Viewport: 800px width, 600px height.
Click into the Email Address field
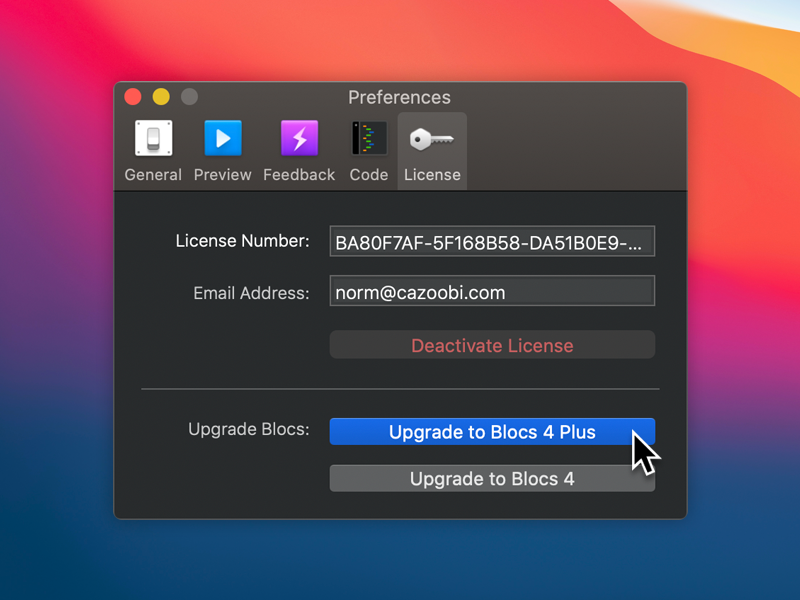tap(492, 291)
